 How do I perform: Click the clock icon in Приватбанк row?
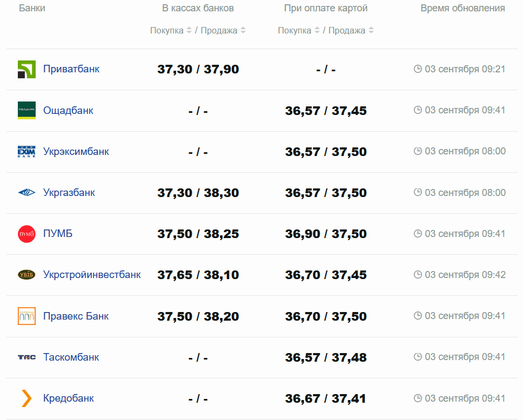pyautogui.click(x=418, y=69)
